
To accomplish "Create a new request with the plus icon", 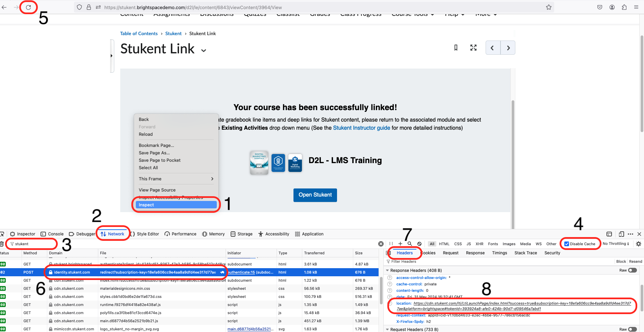I will click(400, 244).
